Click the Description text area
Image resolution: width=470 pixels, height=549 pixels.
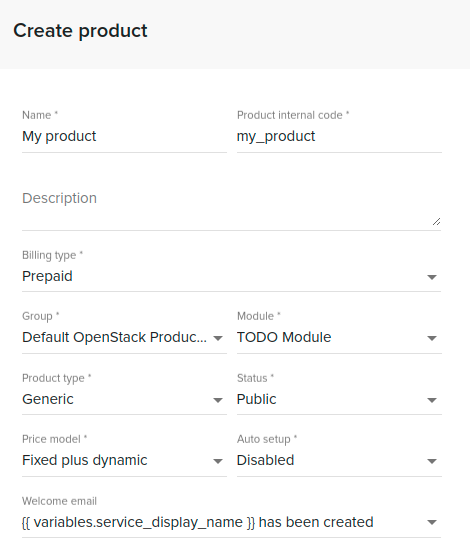point(231,207)
